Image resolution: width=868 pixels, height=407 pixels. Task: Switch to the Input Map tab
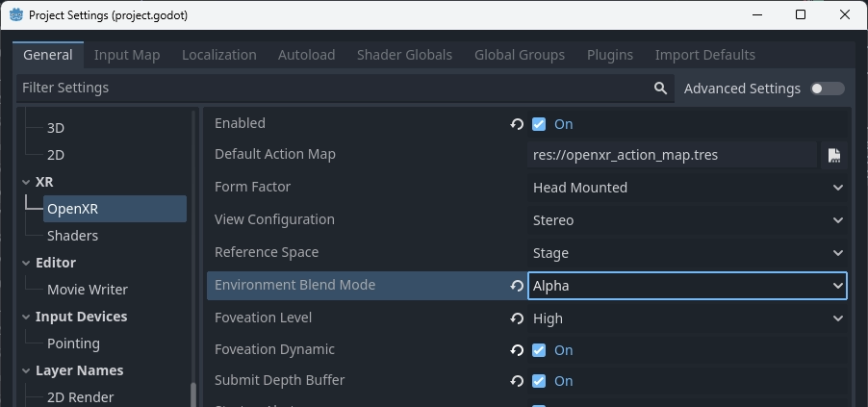127,55
